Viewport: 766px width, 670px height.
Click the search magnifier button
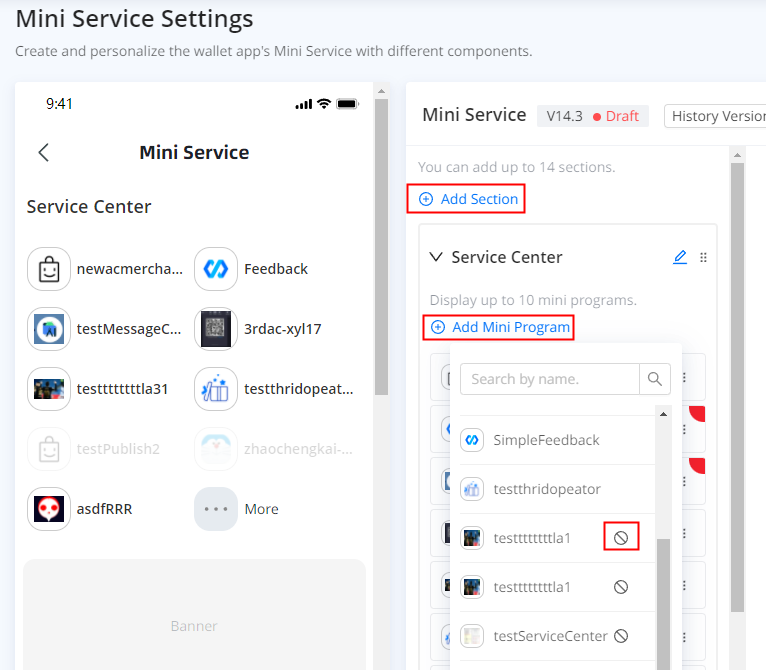(x=655, y=379)
